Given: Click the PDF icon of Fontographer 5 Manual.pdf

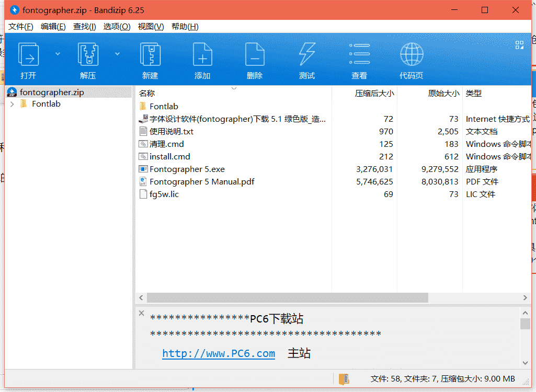Looking at the screenshot, I should click(143, 181).
